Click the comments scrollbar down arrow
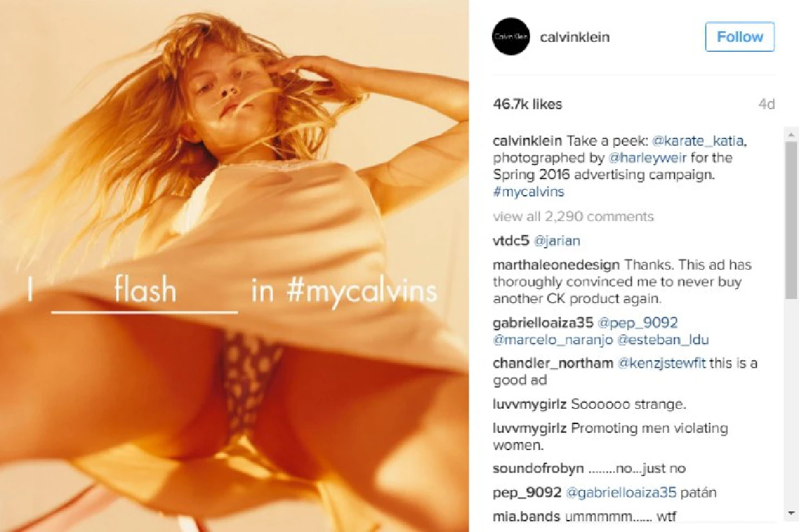This screenshot has height=532, width=799. click(x=791, y=513)
